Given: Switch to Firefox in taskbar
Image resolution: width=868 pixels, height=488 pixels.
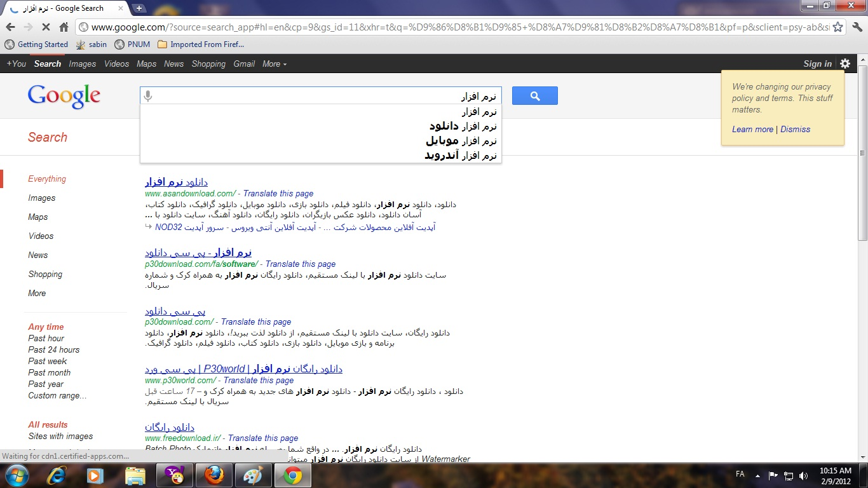Looking at the screenshot, I should pos(214,475).
